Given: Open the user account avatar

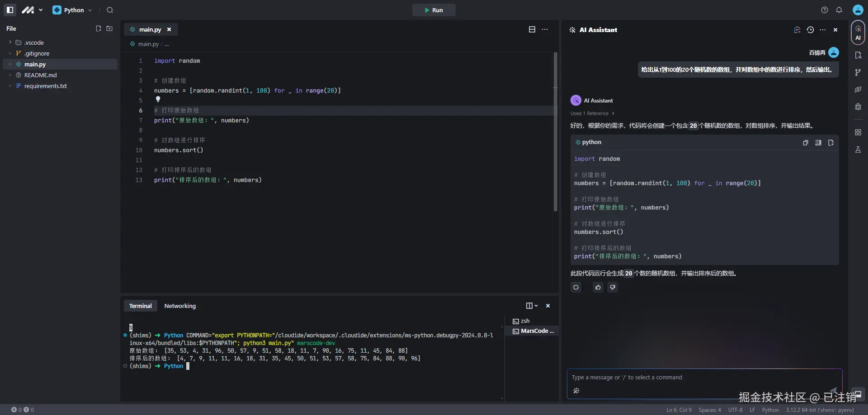Looking at the screenshot, I should pyautogui.click(x=858, y=10).
